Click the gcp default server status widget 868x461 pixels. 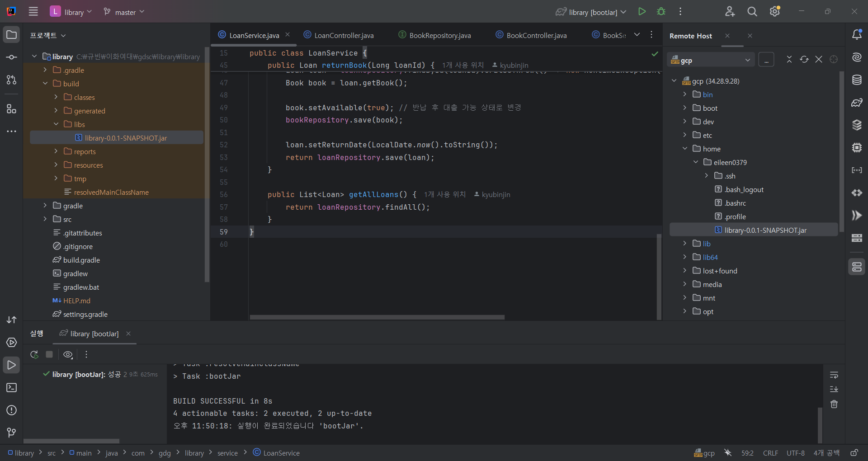(x=704, y=453)
